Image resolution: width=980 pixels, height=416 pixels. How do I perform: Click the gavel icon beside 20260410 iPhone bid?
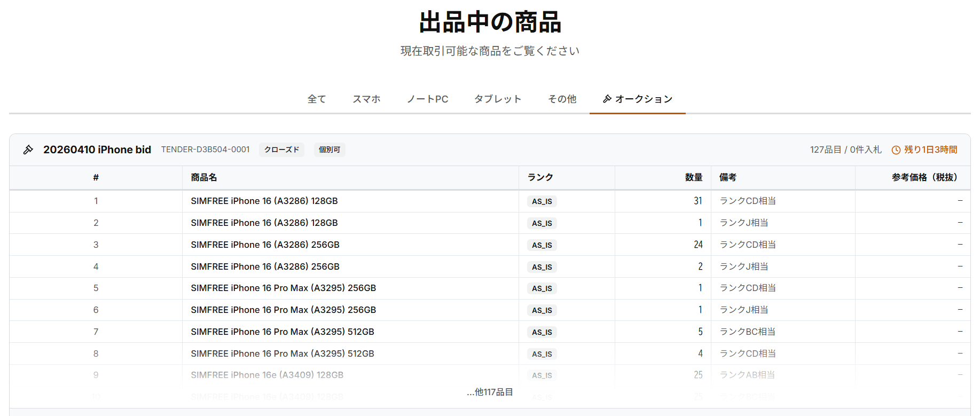(x=28, y=150)
